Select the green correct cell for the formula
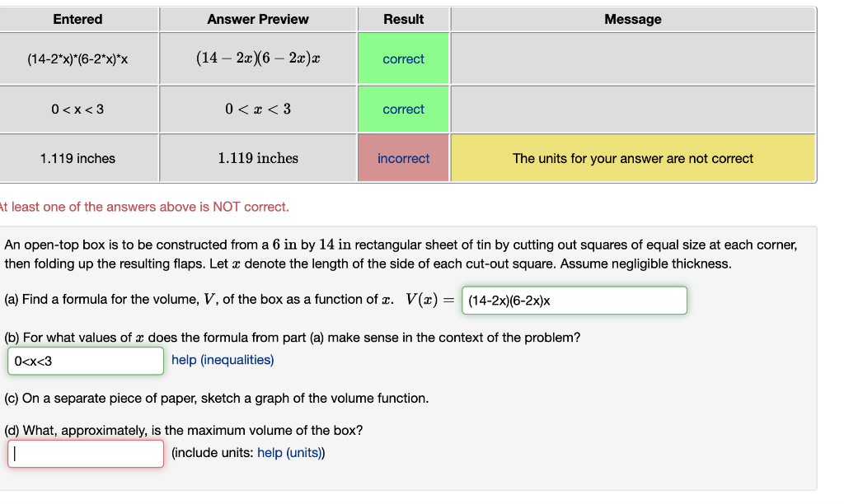 click(403, 58)
